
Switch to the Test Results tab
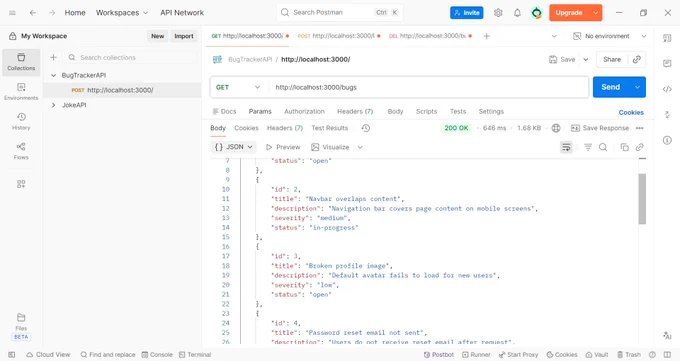330,128
